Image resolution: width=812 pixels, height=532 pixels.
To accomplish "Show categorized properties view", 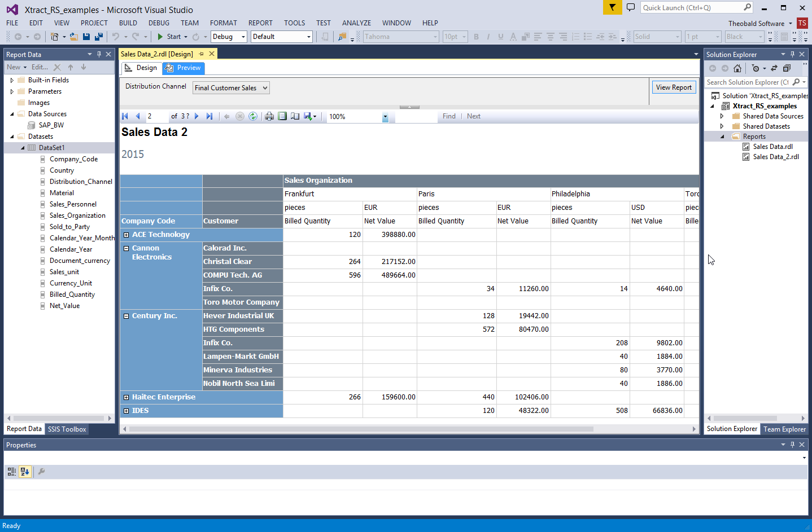I will tap(12, 472).
